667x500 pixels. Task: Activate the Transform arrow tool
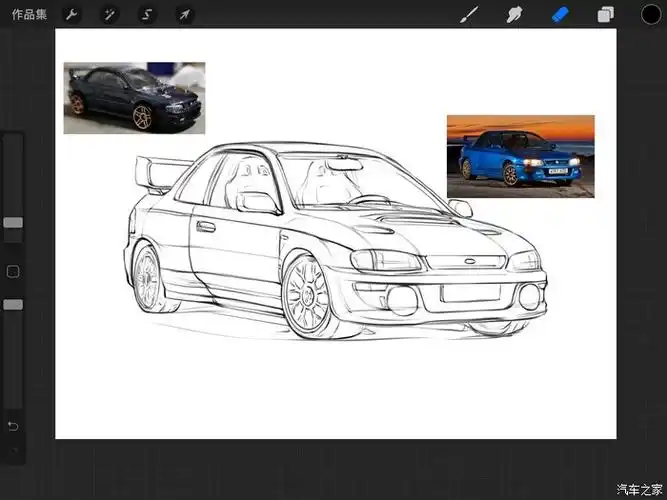pos(185,14)
